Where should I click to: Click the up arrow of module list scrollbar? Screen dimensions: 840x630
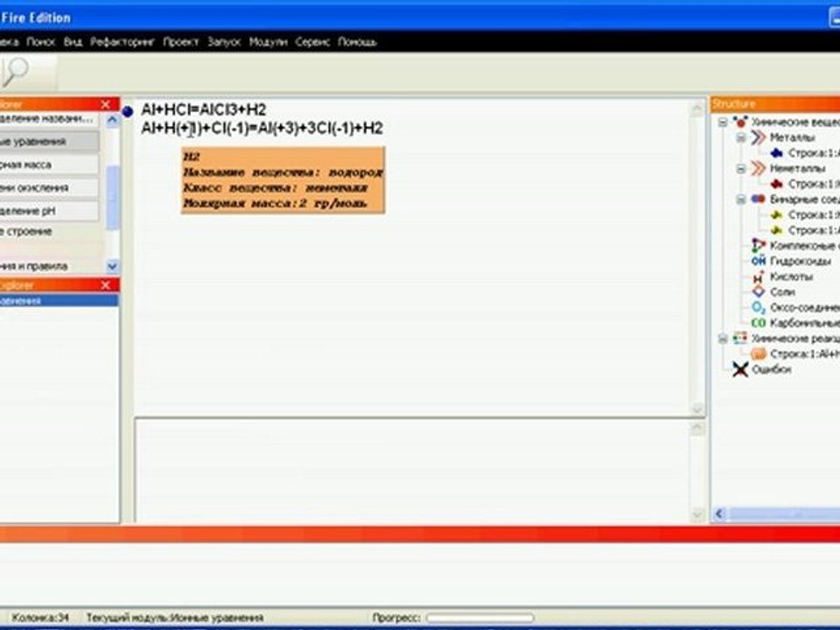coord(113,120)
